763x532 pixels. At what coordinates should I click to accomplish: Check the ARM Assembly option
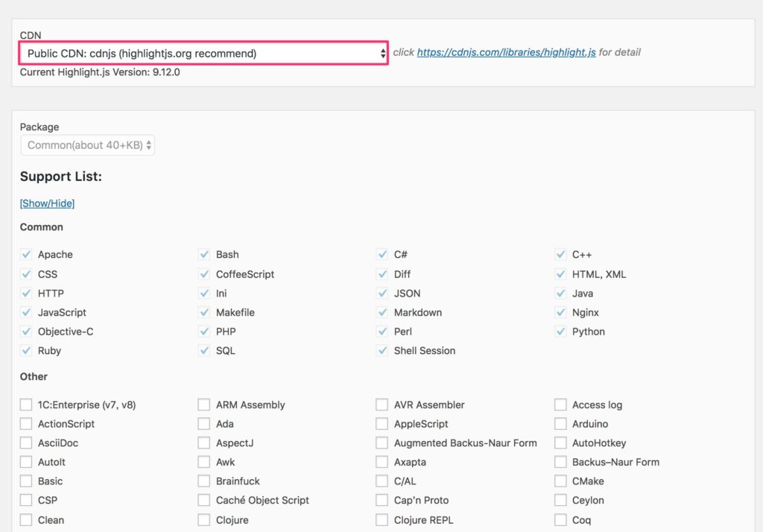204,404
